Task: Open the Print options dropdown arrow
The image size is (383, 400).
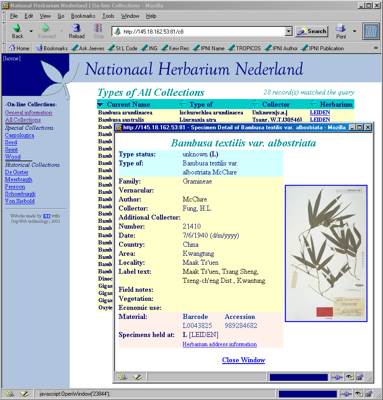Action: (354, 31)
